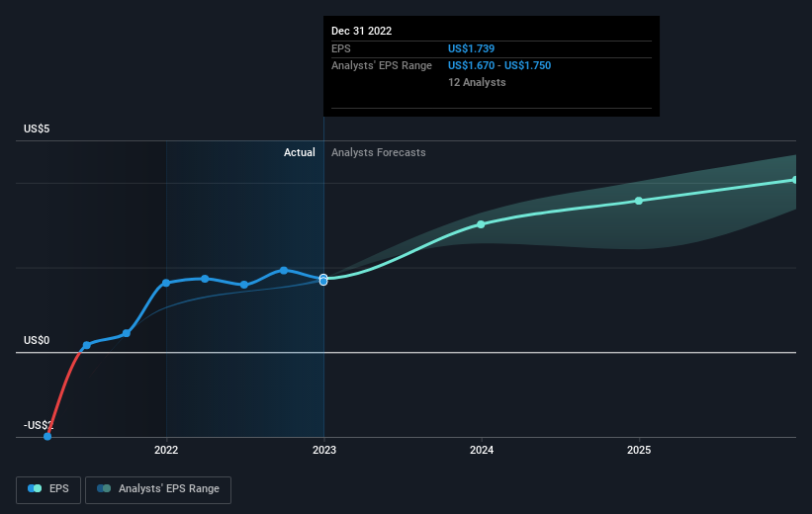Click the 2024 forecast EPS data point

pyautogui.click(x=481, y=224)
